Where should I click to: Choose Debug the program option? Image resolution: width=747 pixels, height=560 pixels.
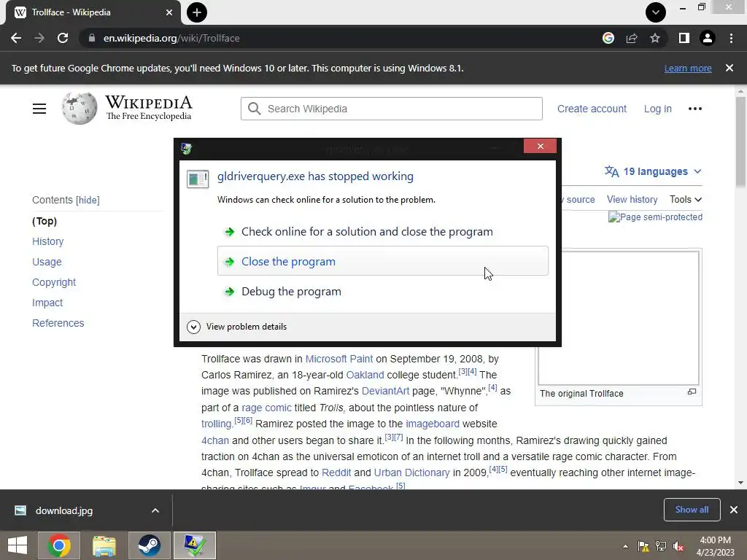click(x=383, y=291)
